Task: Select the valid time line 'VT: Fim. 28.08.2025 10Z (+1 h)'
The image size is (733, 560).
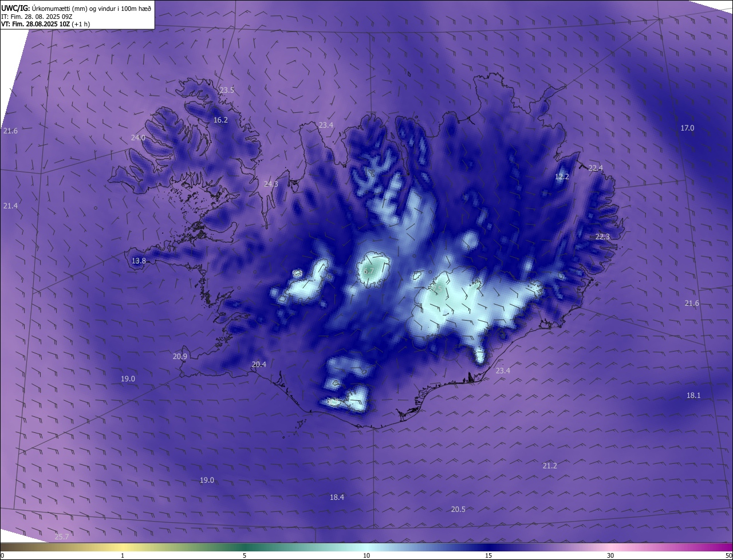Action: coord(46,24)
